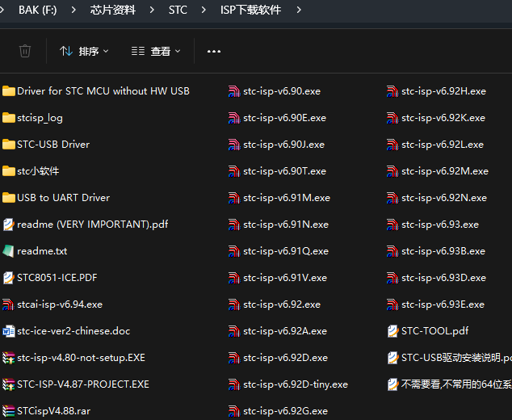
Task: Open the Sort (排序) dropdown
Action: [84, 51]
